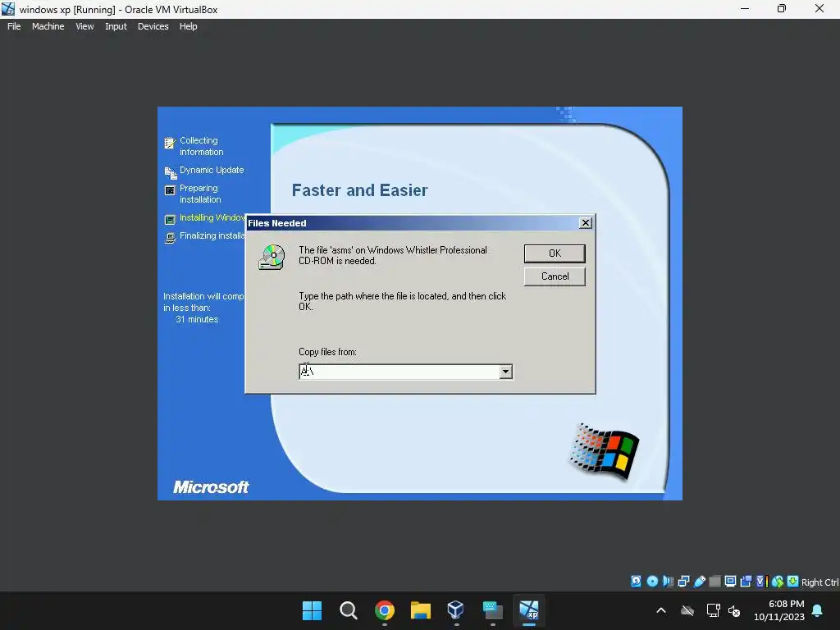
Task: Click the network adapters indicator icon
Action: point(683,582)
